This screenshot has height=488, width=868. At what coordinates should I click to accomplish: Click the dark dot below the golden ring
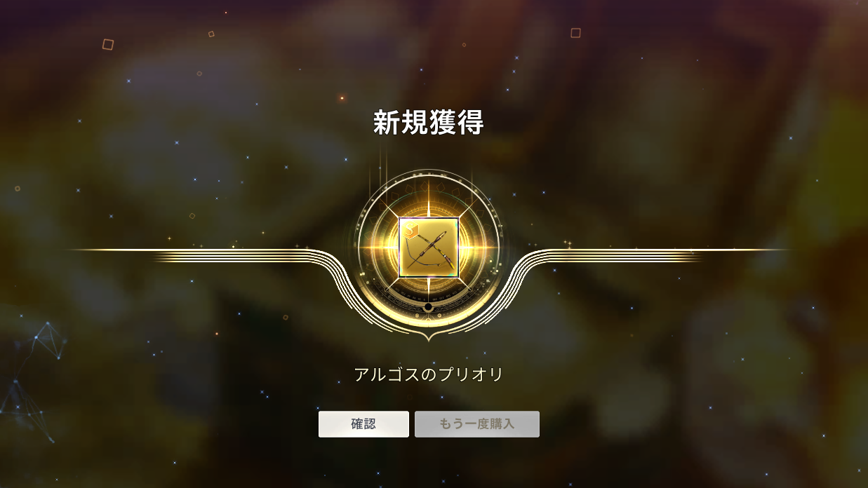[x=428, y=308]
